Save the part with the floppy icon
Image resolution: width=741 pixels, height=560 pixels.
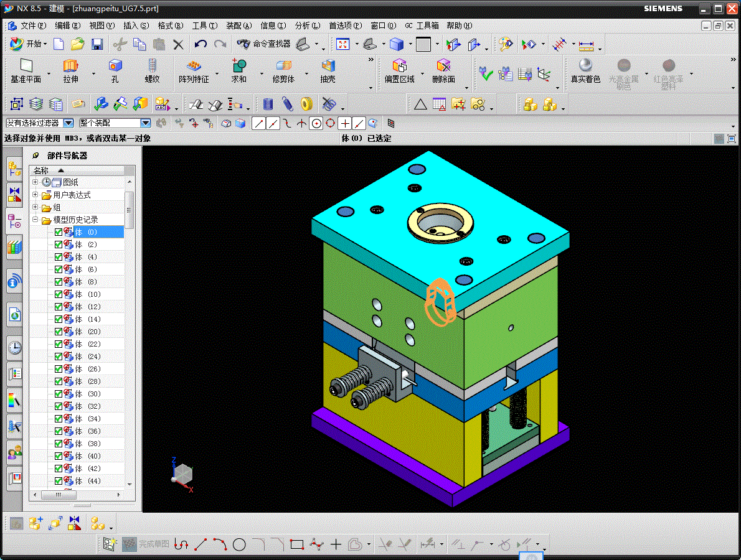pyautogui.click(x=97, y=44)
